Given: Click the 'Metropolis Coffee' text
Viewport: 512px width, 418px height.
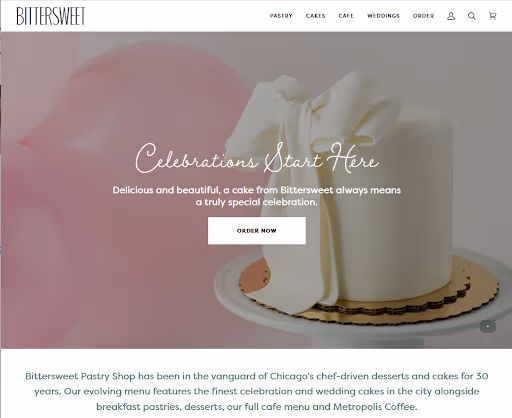Looking at the screenshot, I should click(375, 407).
